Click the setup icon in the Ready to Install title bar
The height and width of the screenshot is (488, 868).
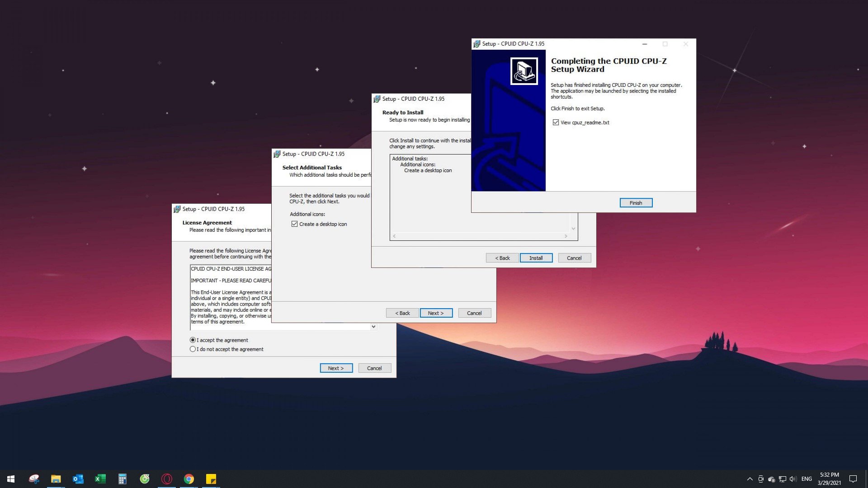pyautogui.click(x=377, y=99)
